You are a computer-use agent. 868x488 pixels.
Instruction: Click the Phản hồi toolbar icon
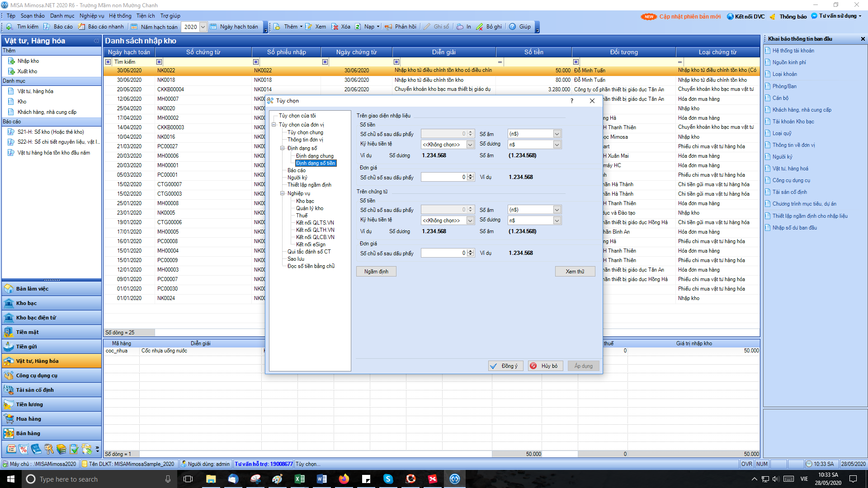coord(388,27)
